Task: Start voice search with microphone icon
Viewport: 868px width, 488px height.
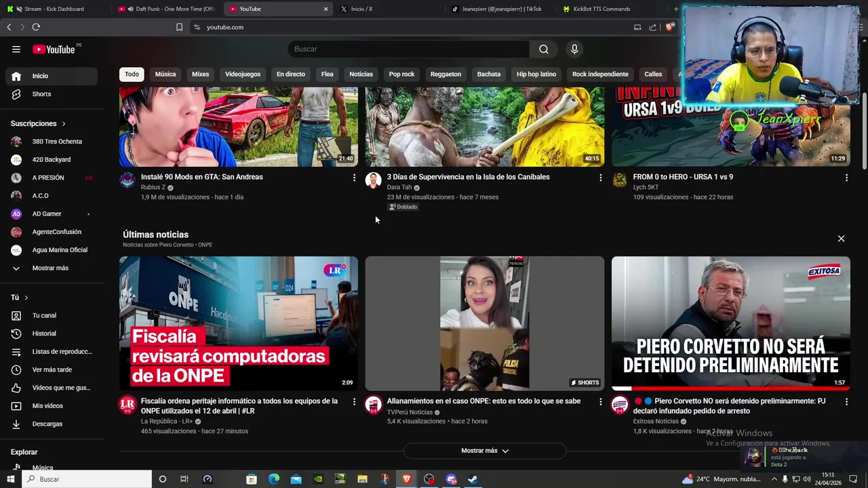Action: point(574,49)
